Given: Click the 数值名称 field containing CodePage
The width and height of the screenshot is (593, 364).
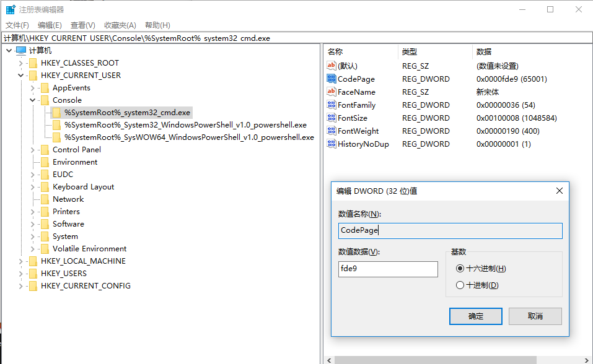Looking at the screenshot, I should tap(450, 230).
